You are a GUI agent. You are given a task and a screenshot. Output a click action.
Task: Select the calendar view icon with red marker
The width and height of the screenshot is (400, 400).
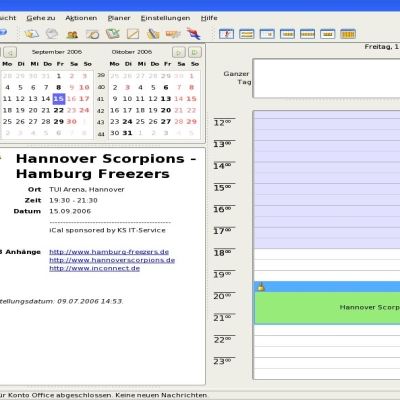point(226,34)
